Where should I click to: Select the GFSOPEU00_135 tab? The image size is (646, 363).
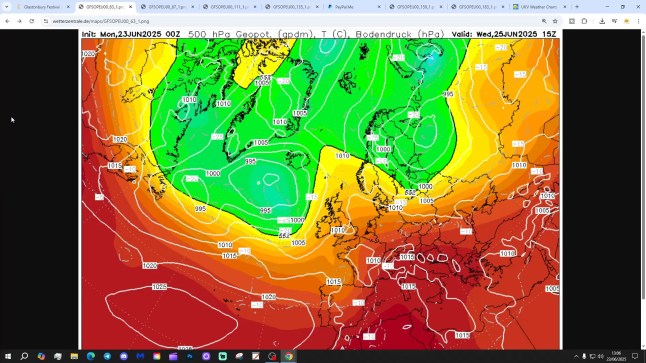click(x=292, y=7)
